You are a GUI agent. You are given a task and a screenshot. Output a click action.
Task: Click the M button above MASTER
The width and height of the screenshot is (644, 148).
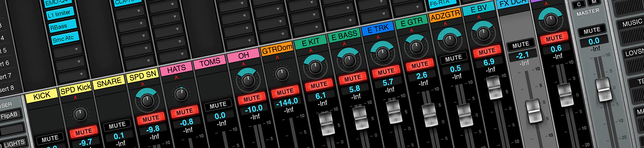pos(594,2)
